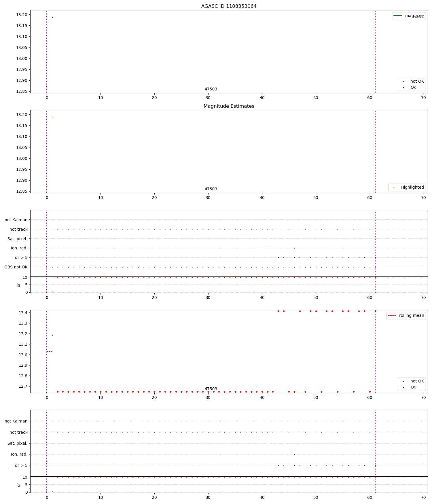
Task: Select the 'Highlighted' legend label
Action: point(412,187)
